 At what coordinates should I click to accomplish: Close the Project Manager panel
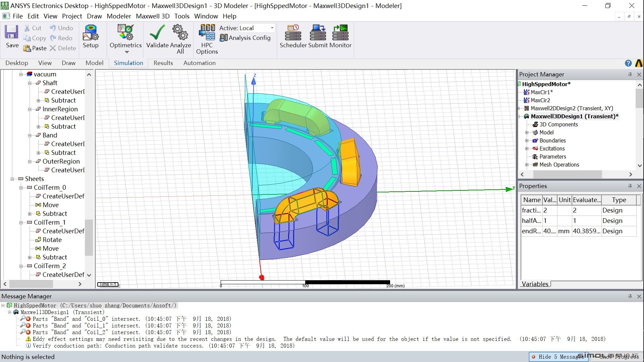(639, 74)
